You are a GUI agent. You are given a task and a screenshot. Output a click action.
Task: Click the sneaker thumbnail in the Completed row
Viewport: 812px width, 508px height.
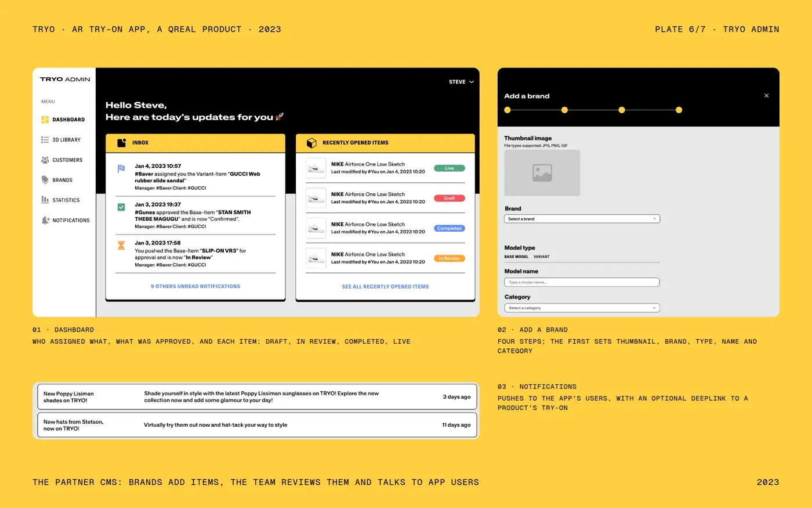[x=316, y=228]
